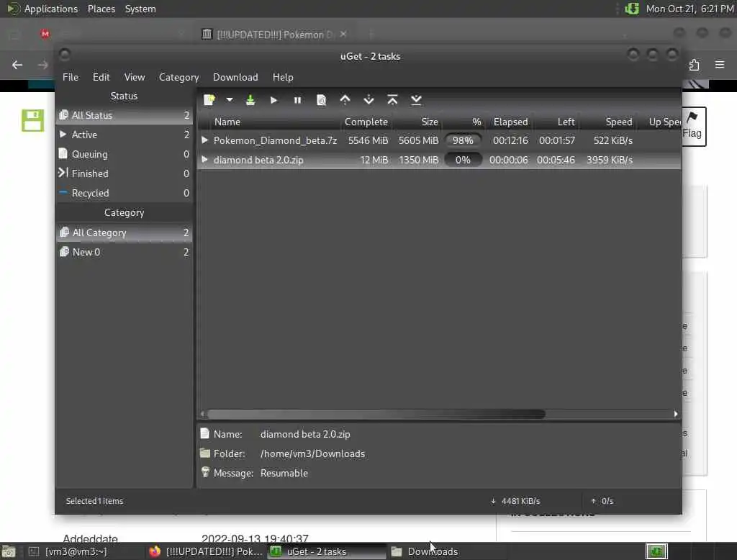Click the Flag button on the webpage
This screenshot has height=560, width=737.
point(694,126)
